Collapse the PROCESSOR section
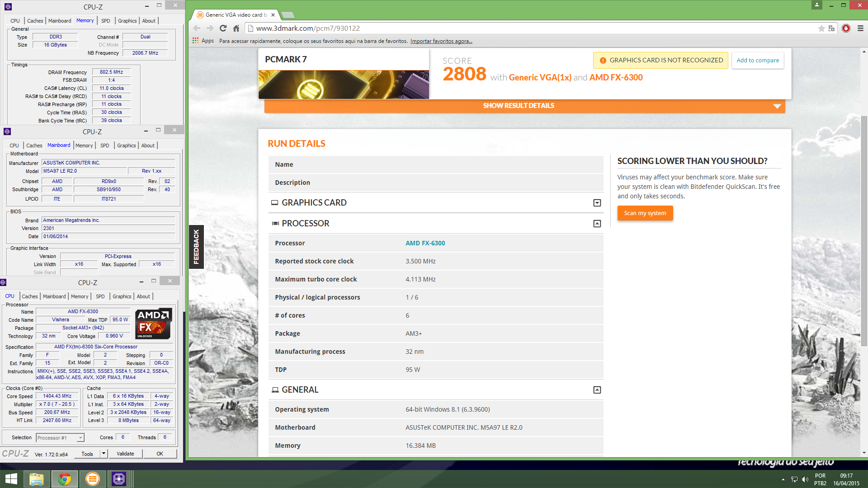 [x=597, y=224]
